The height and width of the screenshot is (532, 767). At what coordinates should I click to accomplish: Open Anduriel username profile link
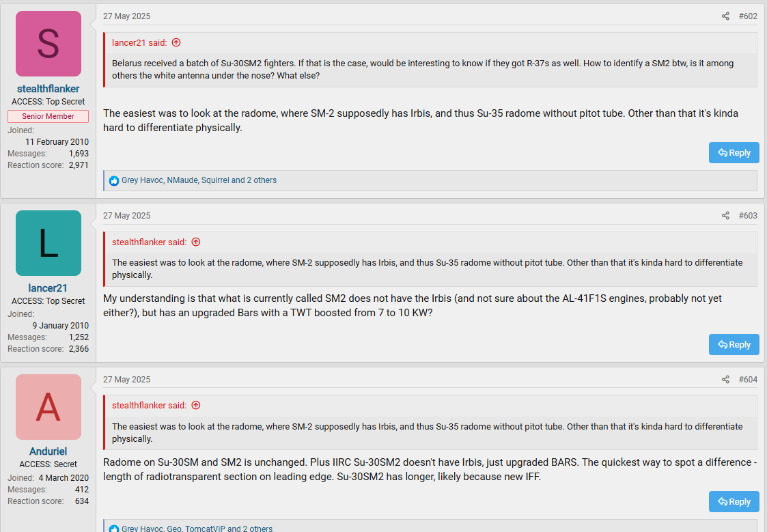pyautogui.click(x=48, y=451)
